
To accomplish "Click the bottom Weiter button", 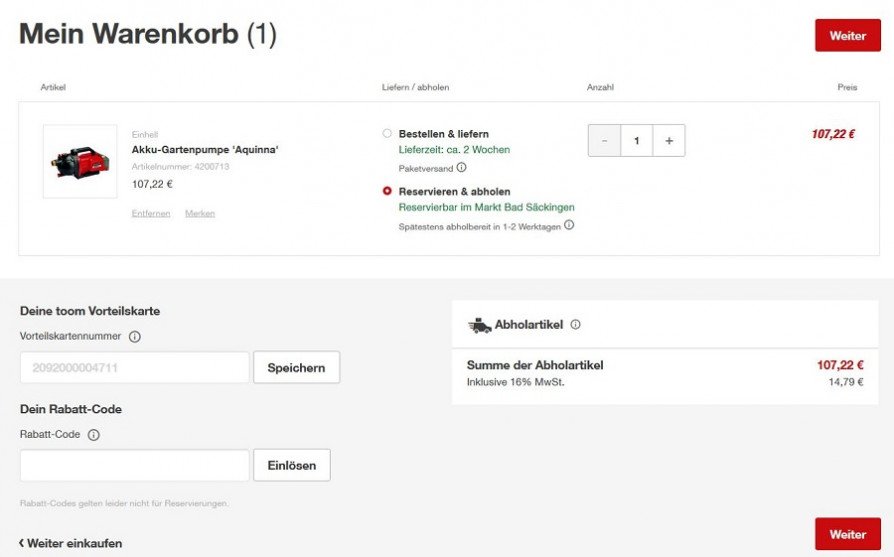I will pos(848,534).
